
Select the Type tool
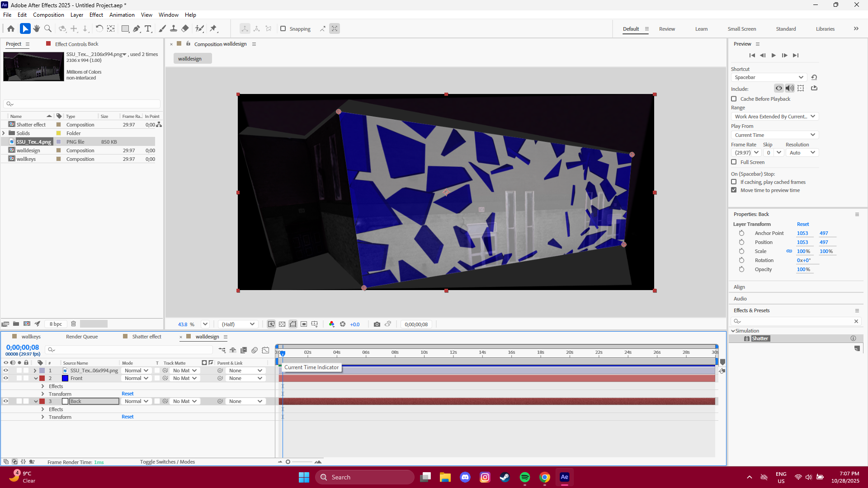click(148, 28)
